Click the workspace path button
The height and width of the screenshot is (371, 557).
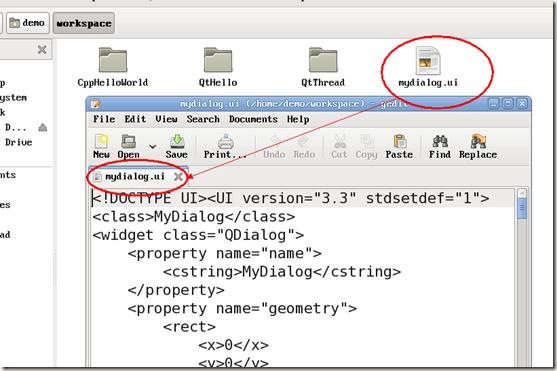pos(84,23)
